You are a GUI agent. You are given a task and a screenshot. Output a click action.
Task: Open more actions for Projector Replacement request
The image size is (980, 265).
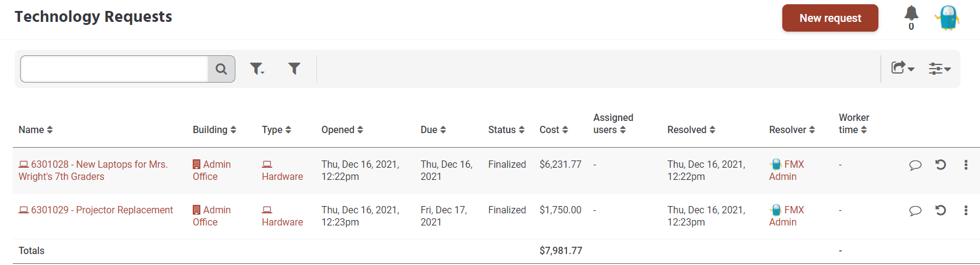pyautogui.click(x=966, y=210)
